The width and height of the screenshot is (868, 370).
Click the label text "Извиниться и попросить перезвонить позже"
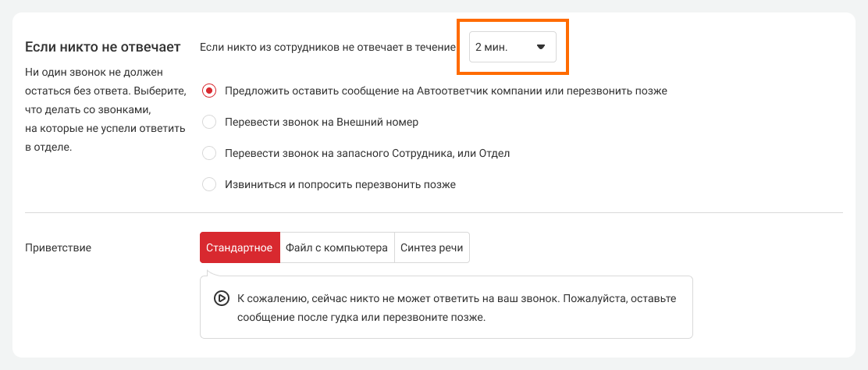[x=340, y=185]
